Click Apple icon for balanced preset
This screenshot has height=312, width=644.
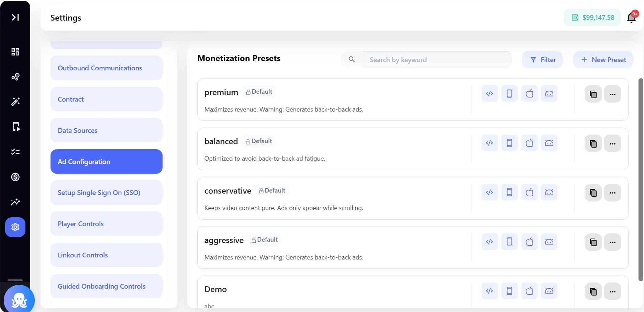[530, 143]
